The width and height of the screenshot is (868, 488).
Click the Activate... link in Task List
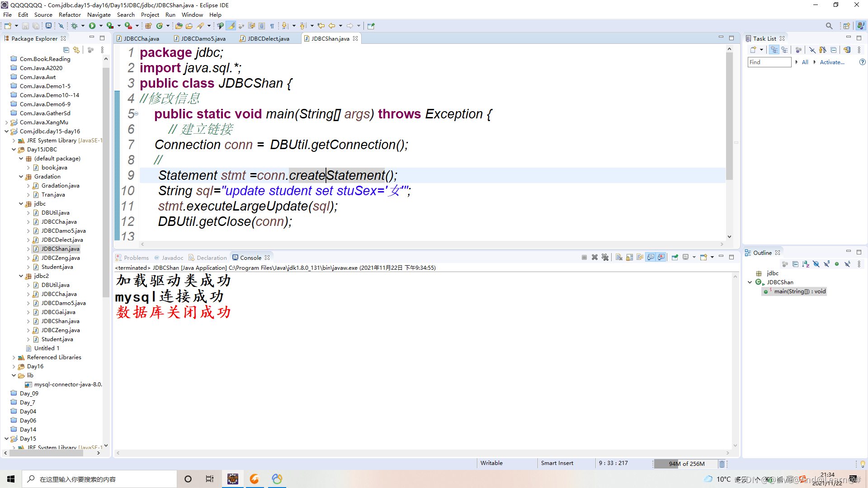point(832,62)
